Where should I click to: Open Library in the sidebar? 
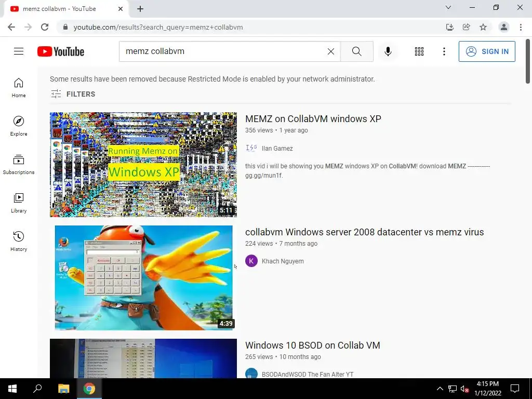(19, 203)
